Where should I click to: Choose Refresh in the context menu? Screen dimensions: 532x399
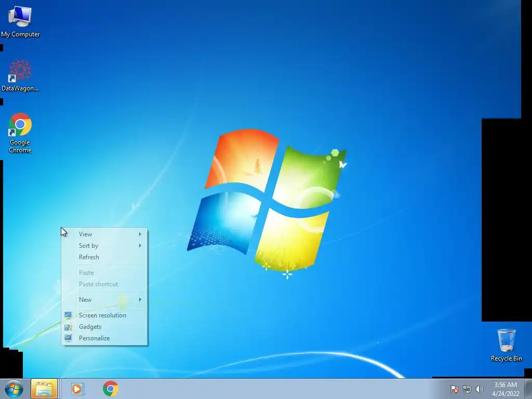(x=104, y=257)
